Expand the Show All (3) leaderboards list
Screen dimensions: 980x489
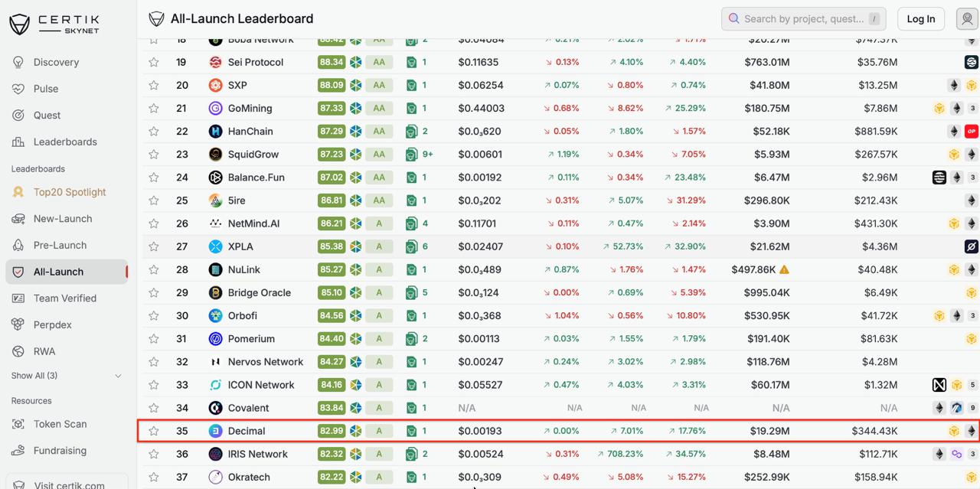pyautogui.click(x=66, y=376)
